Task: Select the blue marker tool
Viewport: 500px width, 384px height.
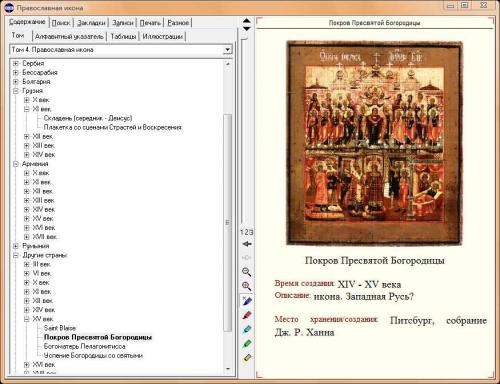Action: tap(247, 301)
